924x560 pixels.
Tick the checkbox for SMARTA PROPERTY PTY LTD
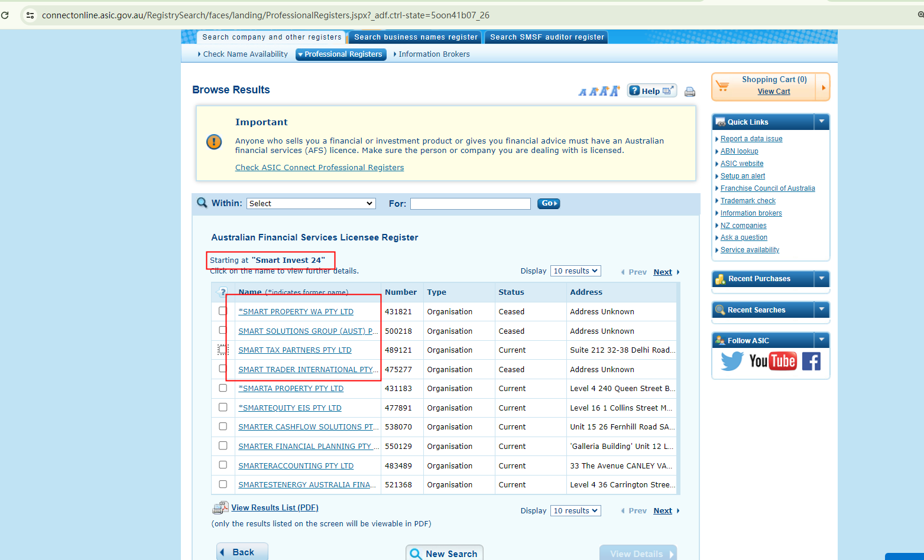[x=223, y=388]
